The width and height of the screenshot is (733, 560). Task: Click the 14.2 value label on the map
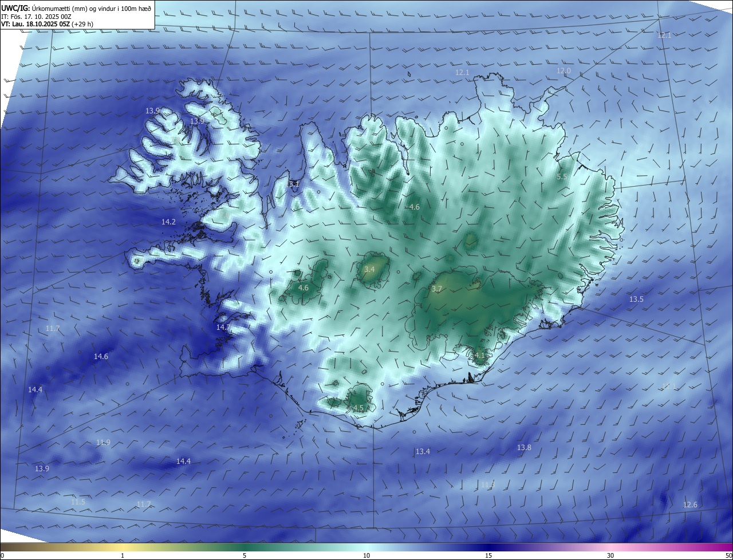pos(168,222)
